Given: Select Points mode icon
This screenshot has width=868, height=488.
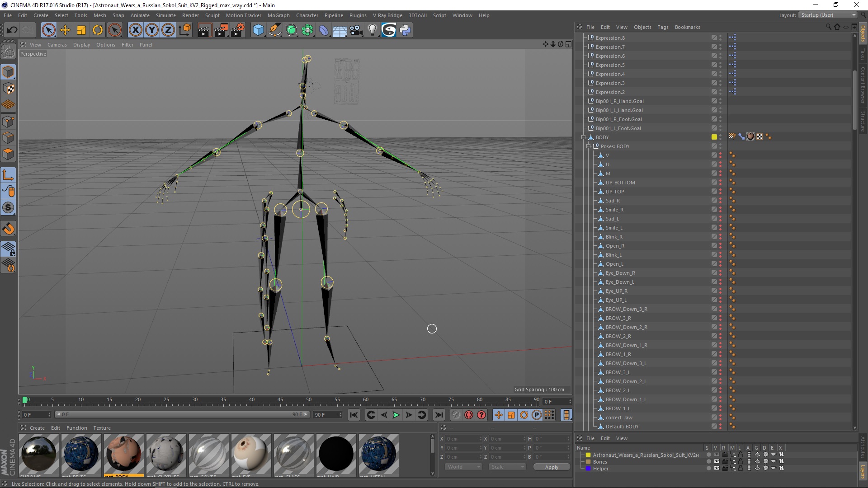Looking at the screenshot, I should point(8,122).
